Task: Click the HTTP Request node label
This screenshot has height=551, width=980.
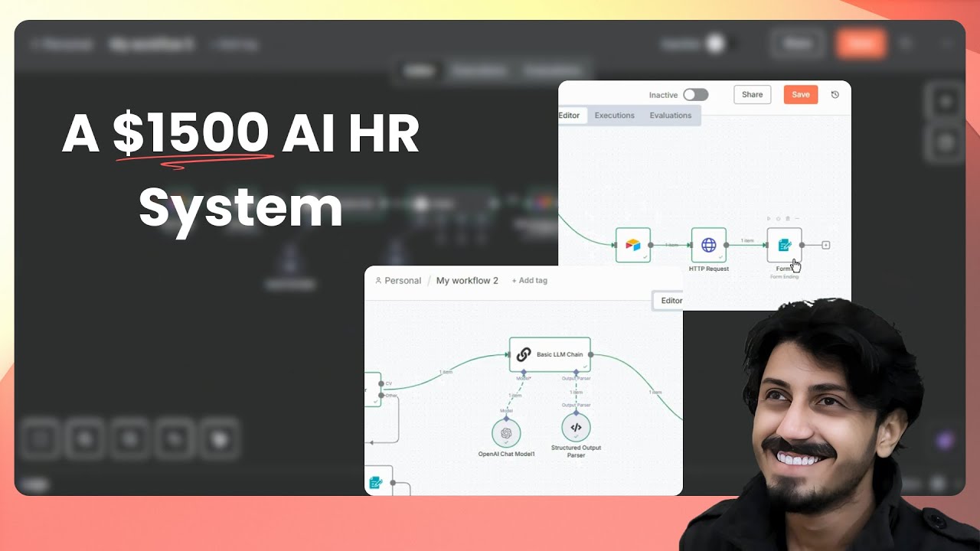Action: coord(708,269)
